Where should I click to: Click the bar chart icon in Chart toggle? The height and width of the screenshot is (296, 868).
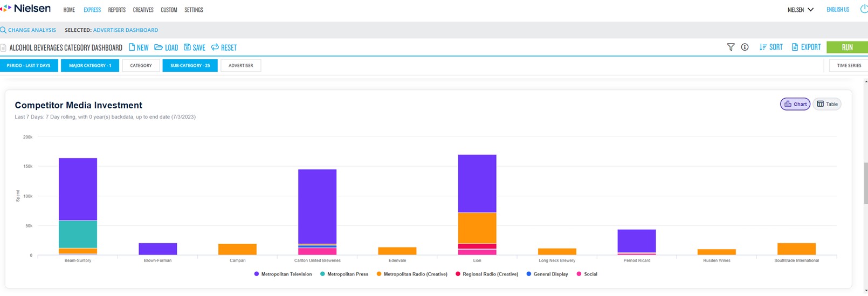pyautogui.click(x=788, y=104)
